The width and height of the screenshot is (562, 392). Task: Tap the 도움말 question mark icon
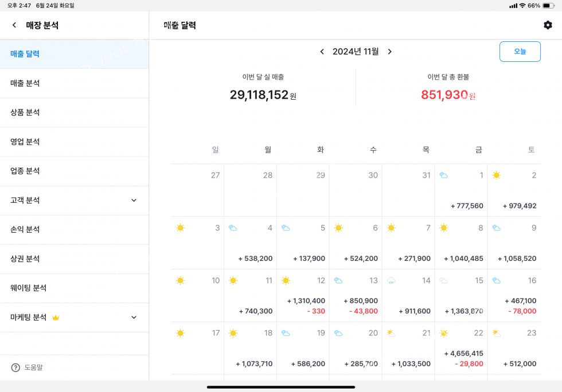pos(15,367)
